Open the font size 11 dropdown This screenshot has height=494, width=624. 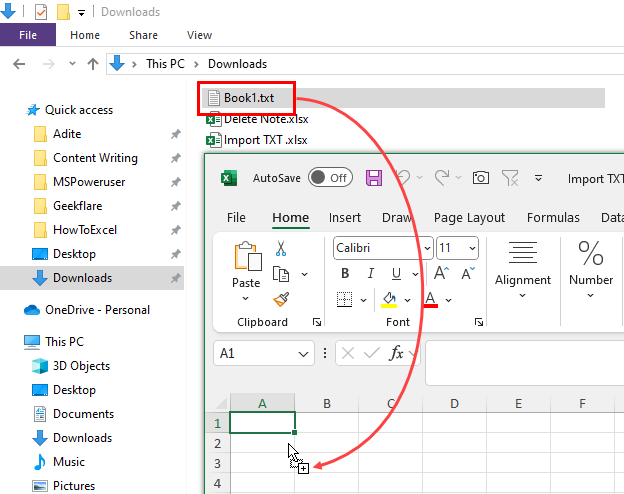(472, 248)
